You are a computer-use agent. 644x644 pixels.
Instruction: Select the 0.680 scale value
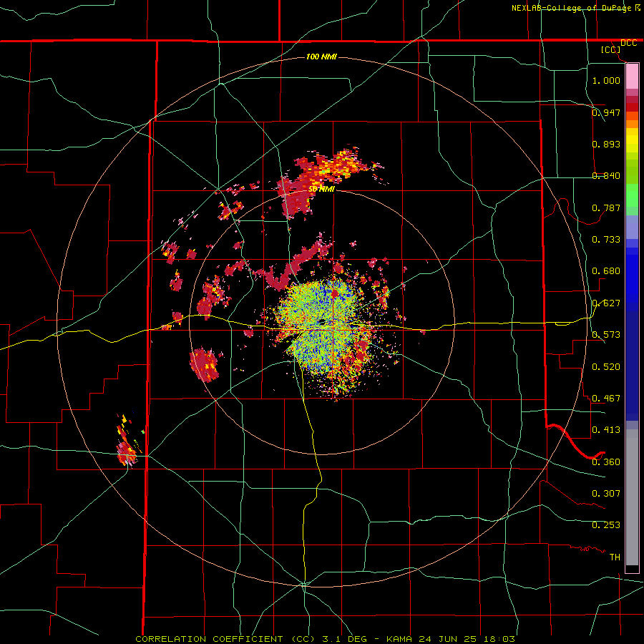[606, 271]
